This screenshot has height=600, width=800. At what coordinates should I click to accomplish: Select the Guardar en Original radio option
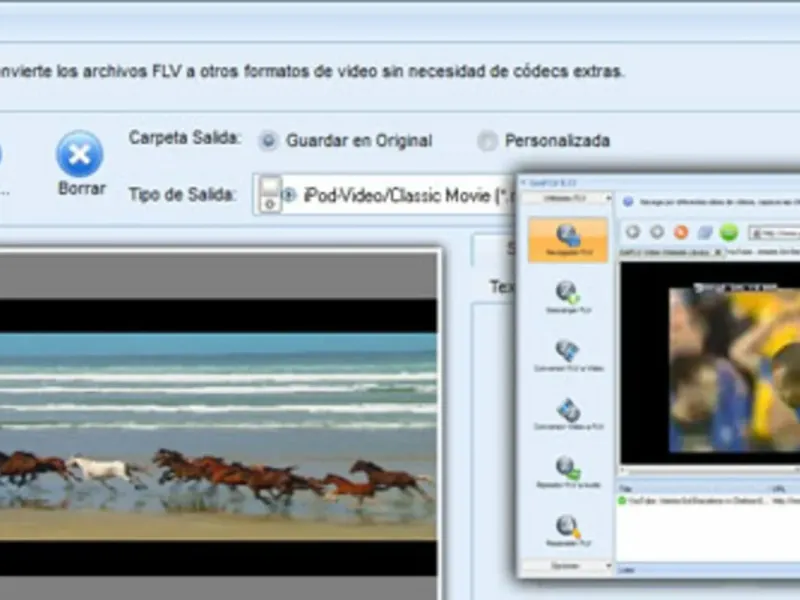click(268, 140)
